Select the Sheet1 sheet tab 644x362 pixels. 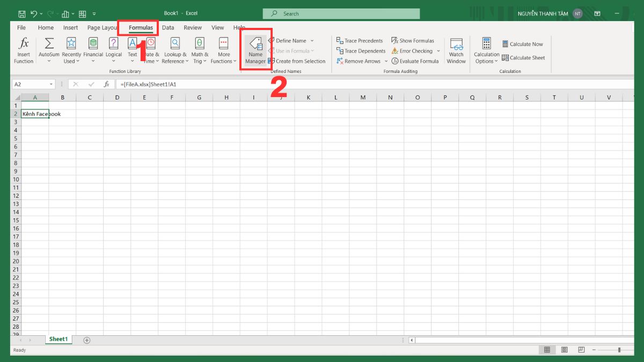[58, 339]
